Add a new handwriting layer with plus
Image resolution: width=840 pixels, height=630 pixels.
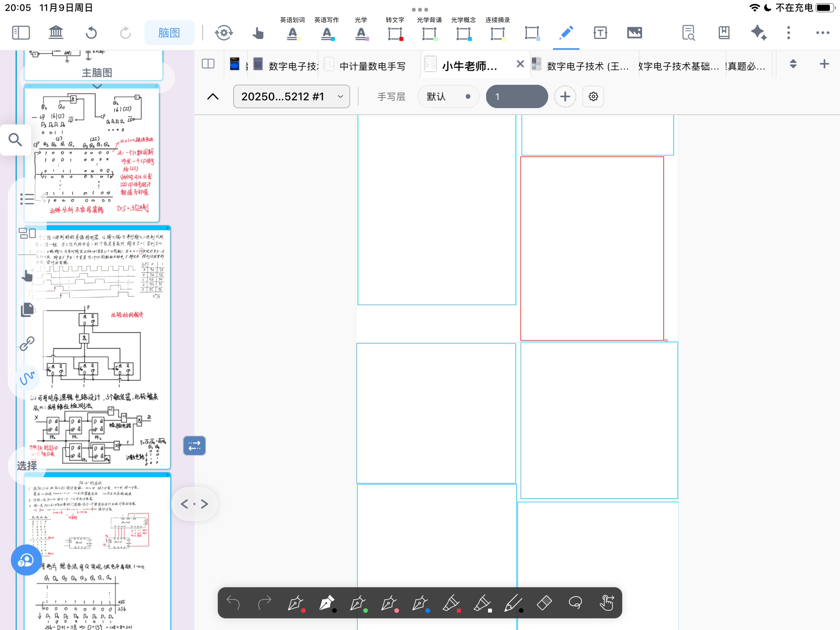565,96
